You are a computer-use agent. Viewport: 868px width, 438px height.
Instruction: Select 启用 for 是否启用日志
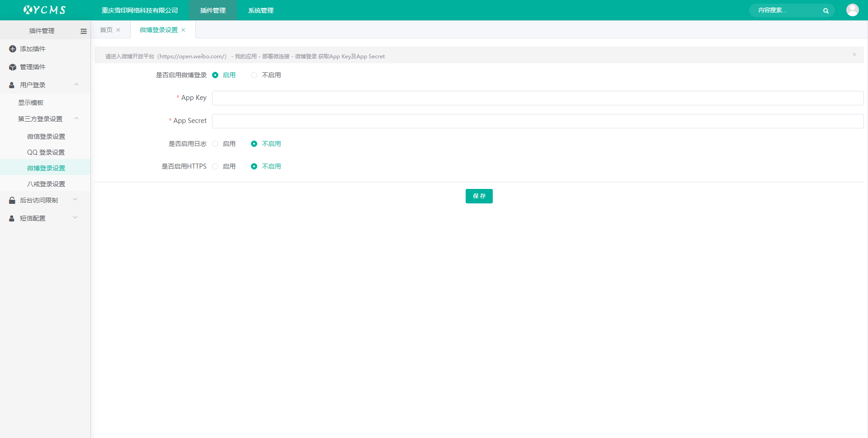click(215, 144)
